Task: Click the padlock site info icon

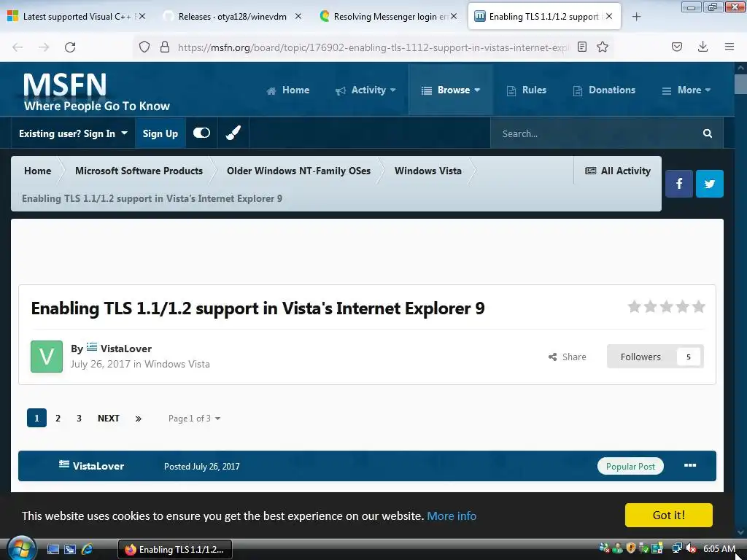Action: click(x=165, y=47)
